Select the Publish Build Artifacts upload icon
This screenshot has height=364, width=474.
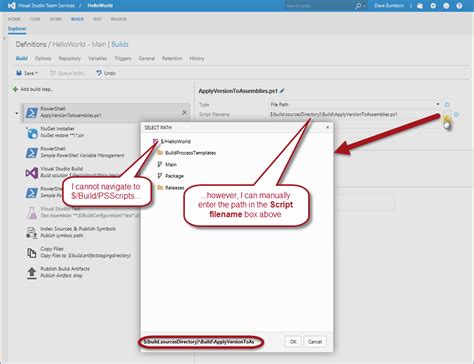[x=32, y=273]
